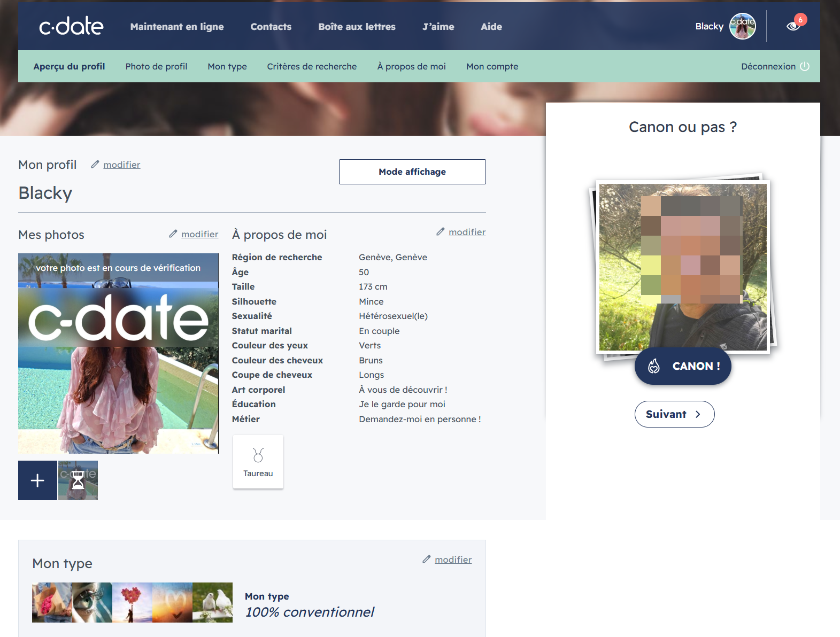Click the Mon type image strip
Screen dimensions: 840x637
[x=132, y=602]
